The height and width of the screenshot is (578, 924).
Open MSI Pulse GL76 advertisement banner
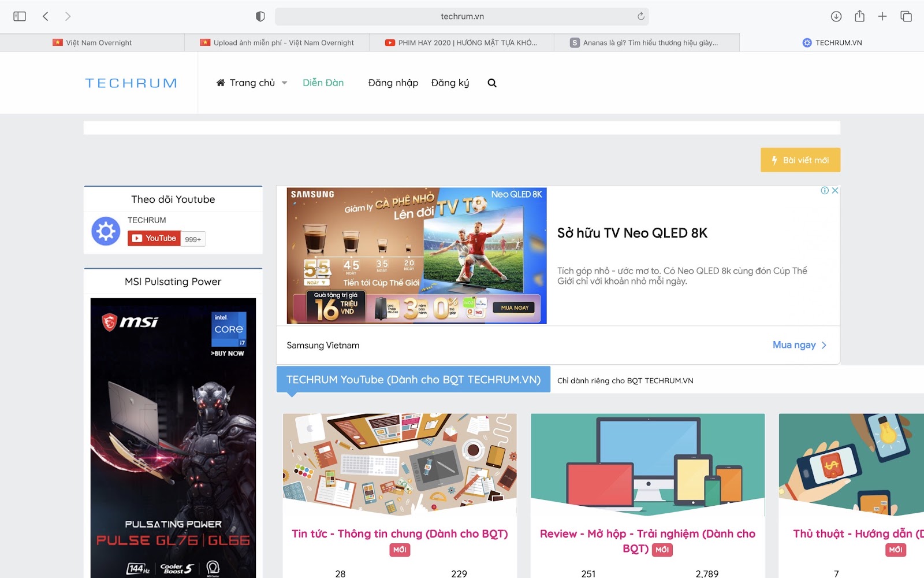tap(173, 438)
